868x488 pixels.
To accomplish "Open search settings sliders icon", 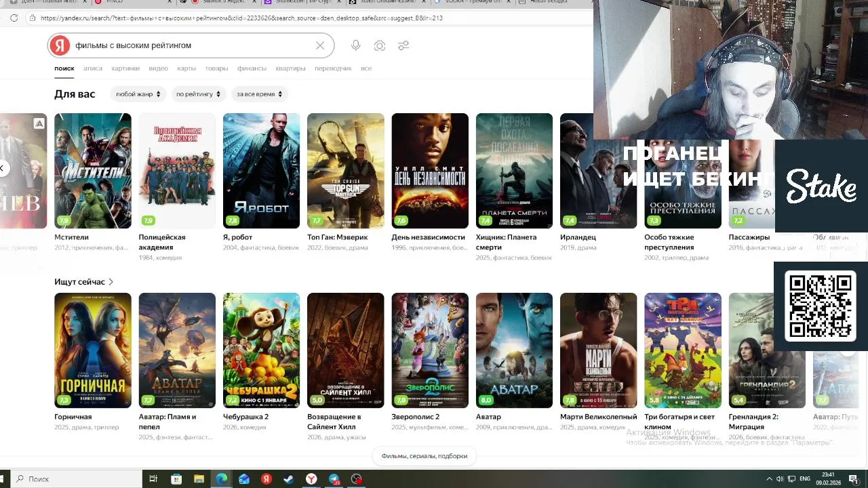I will [403, 45].
